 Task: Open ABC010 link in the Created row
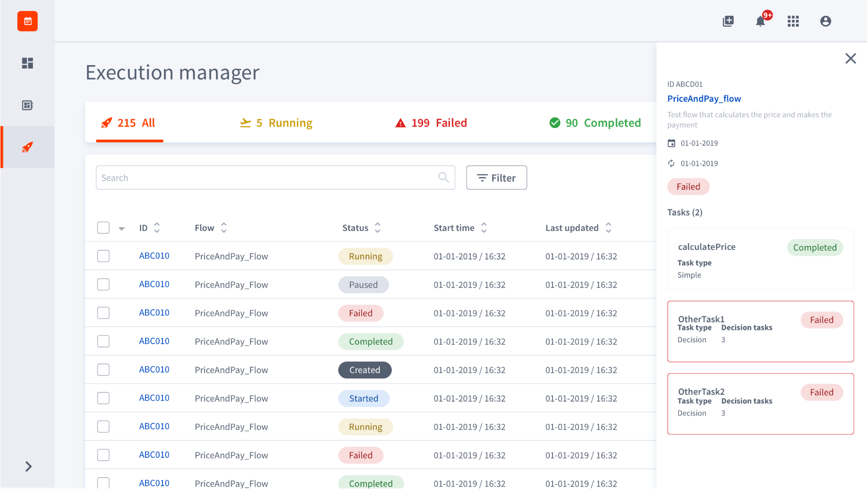tap(154, 370)
